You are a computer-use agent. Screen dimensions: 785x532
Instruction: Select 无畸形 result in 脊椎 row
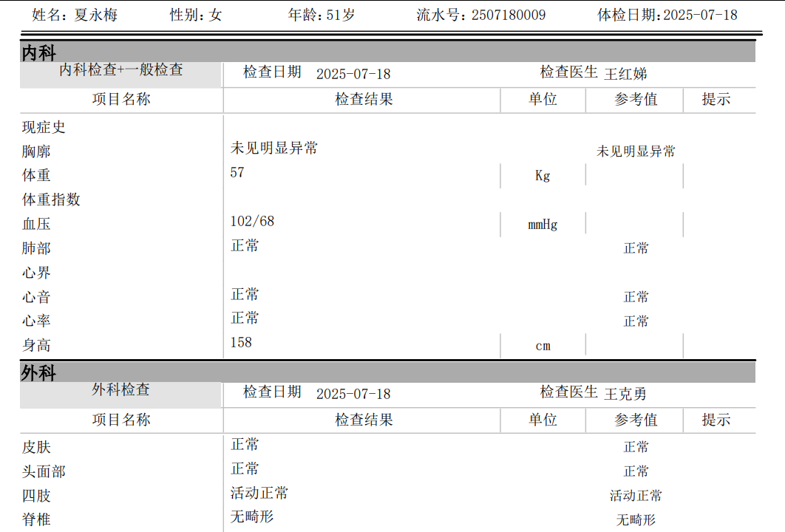(252, 516)
